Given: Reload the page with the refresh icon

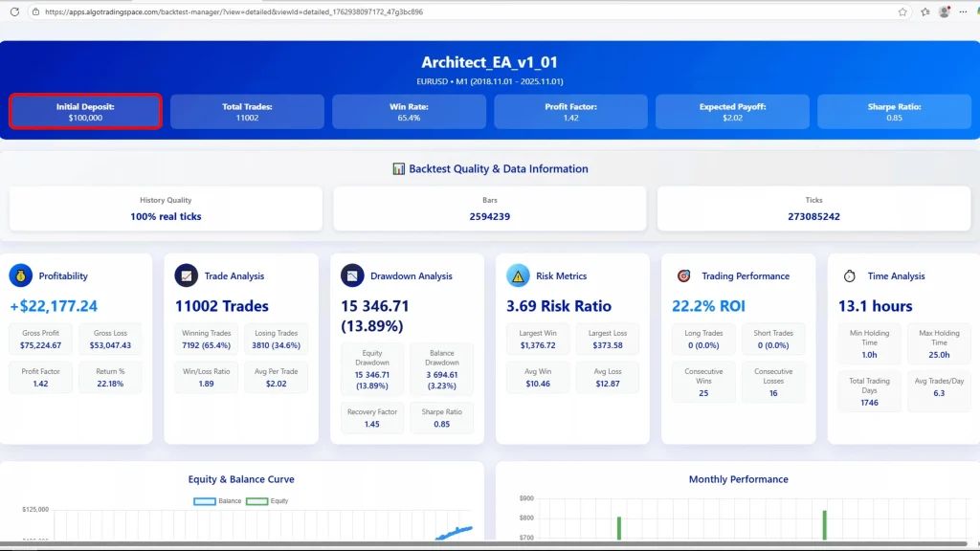Looking at the screenshot, I should 14,11.
